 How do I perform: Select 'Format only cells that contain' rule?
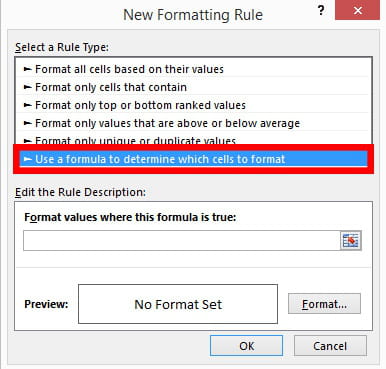193,87
